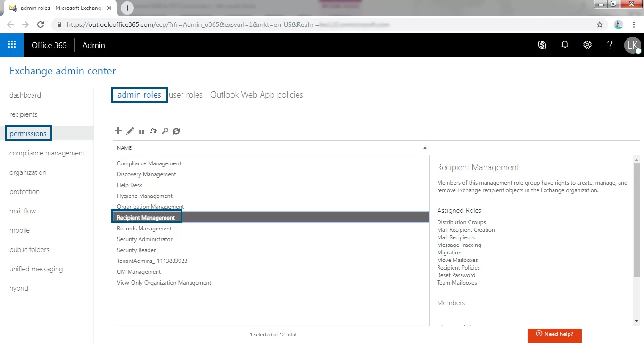Bookmark this page with the star icon
Screen dimensions: 644x343
coord(600,24)
